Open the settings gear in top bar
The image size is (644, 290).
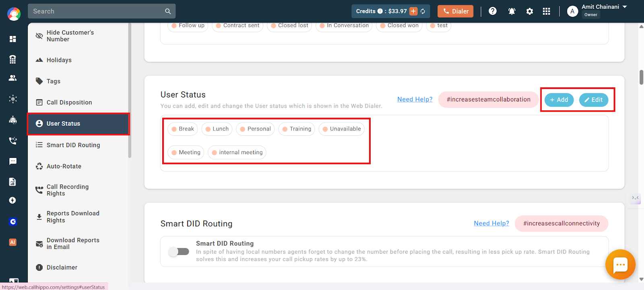[x=530, y=11]
